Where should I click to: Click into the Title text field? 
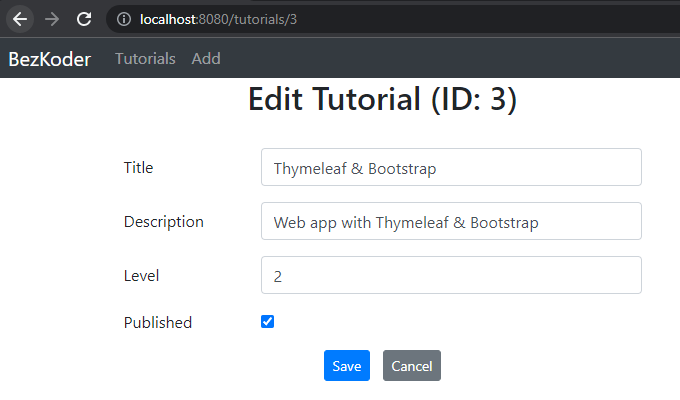click(450, 168)
